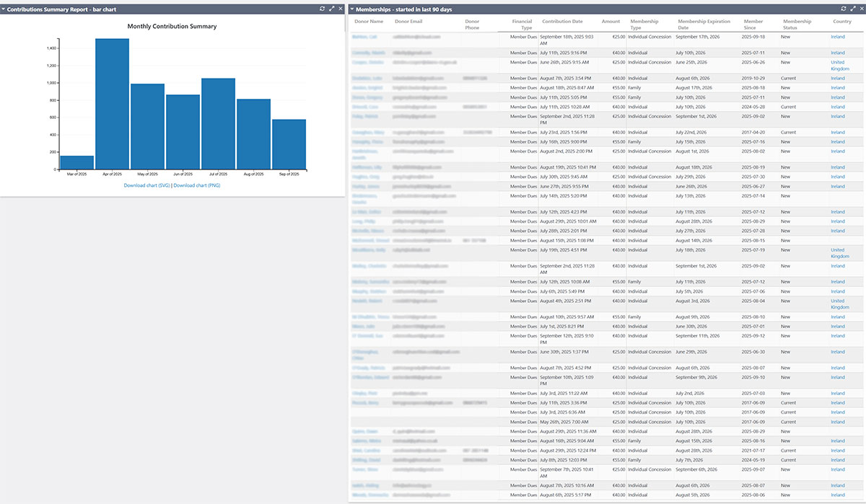Collapse the Memberships panel header arrow

tap(351, 9)
